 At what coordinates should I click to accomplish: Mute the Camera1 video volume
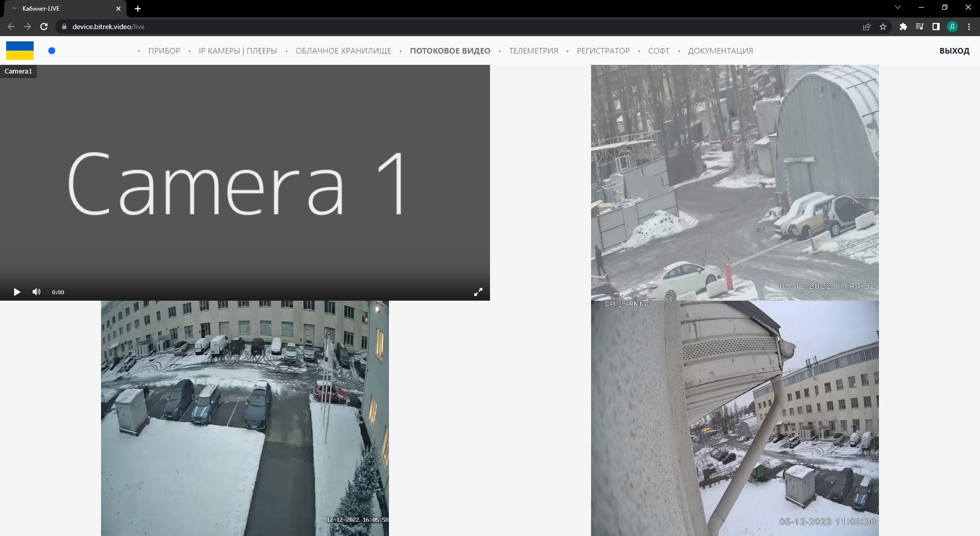point(36,292)
